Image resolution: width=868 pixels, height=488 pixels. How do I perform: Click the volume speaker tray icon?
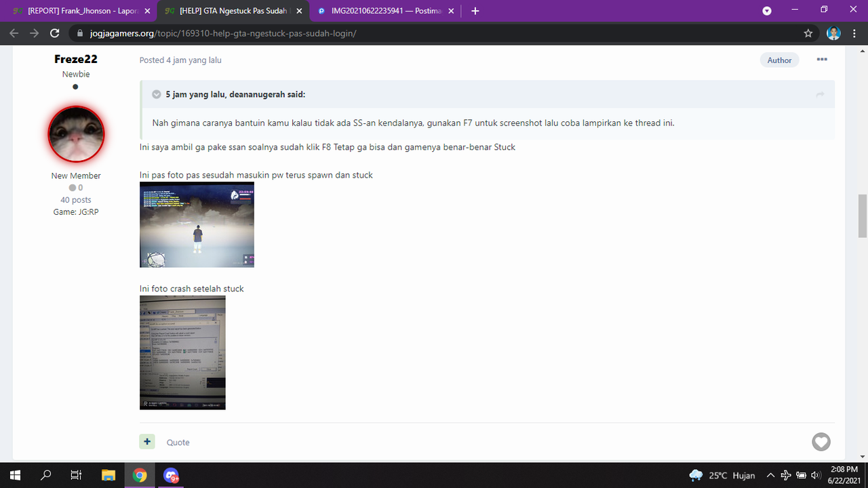(x=816, y=475)
